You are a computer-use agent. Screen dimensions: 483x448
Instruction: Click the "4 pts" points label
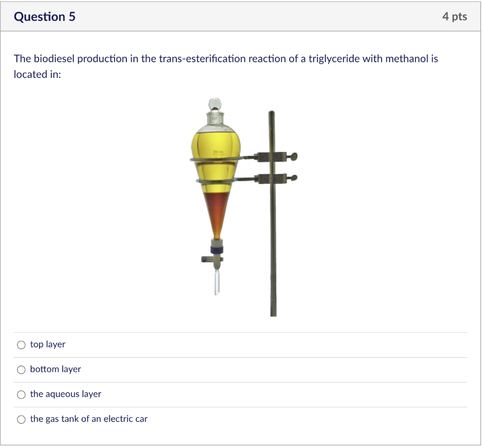456,17
